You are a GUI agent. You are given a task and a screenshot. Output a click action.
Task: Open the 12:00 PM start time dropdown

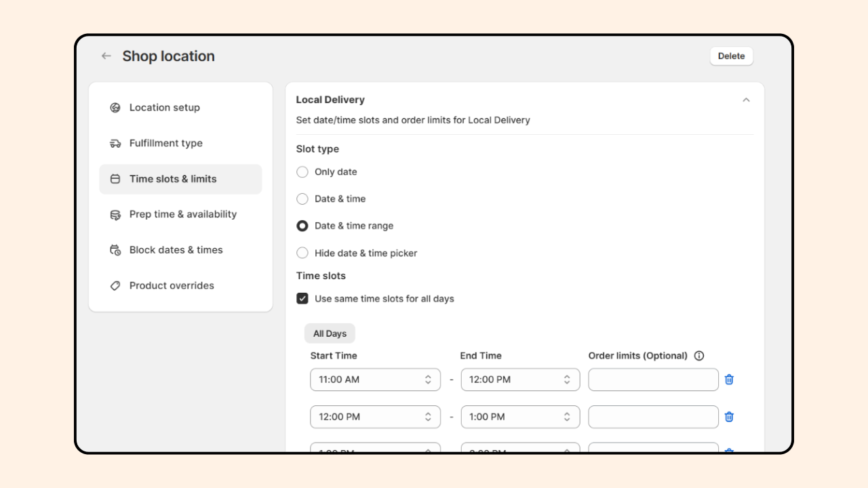[376, 417]
